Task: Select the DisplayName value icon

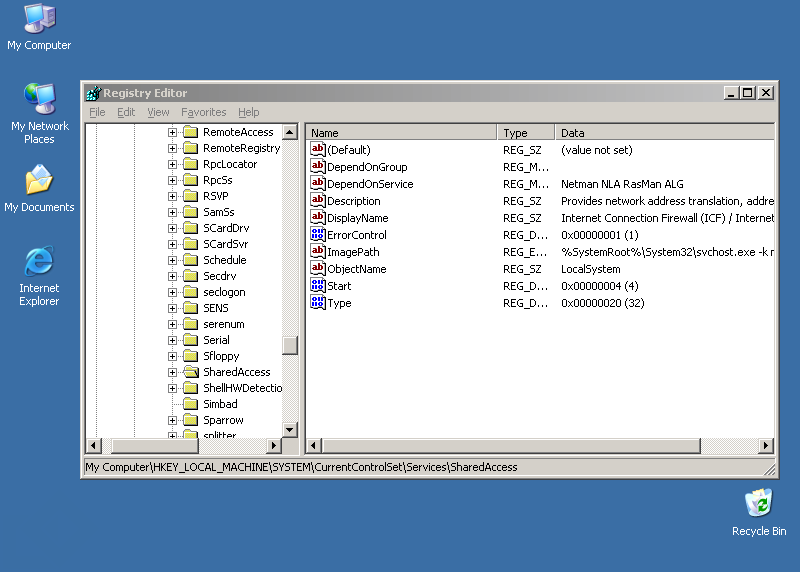Action: [x=317, y=217]
